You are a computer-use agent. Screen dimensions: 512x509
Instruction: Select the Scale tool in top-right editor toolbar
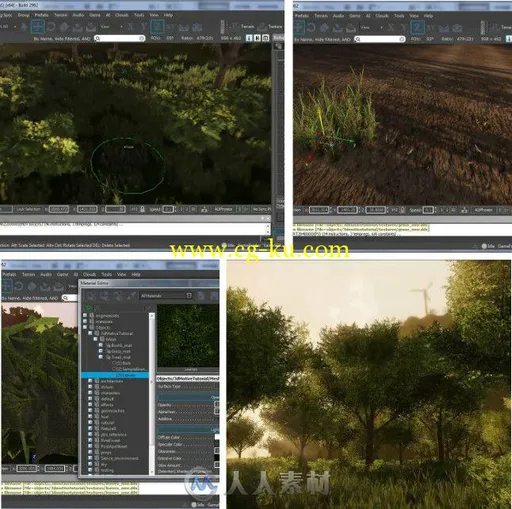point(324,27)
